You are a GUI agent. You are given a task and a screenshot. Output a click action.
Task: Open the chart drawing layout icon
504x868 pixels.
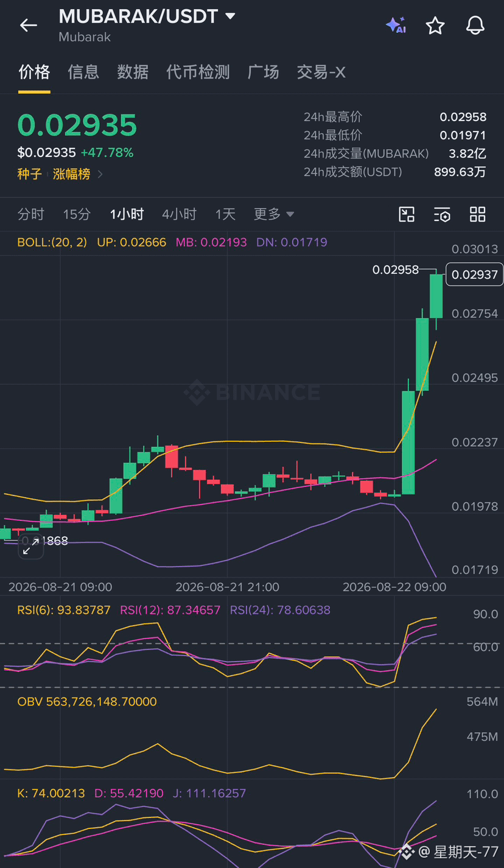tap(407, 214)
